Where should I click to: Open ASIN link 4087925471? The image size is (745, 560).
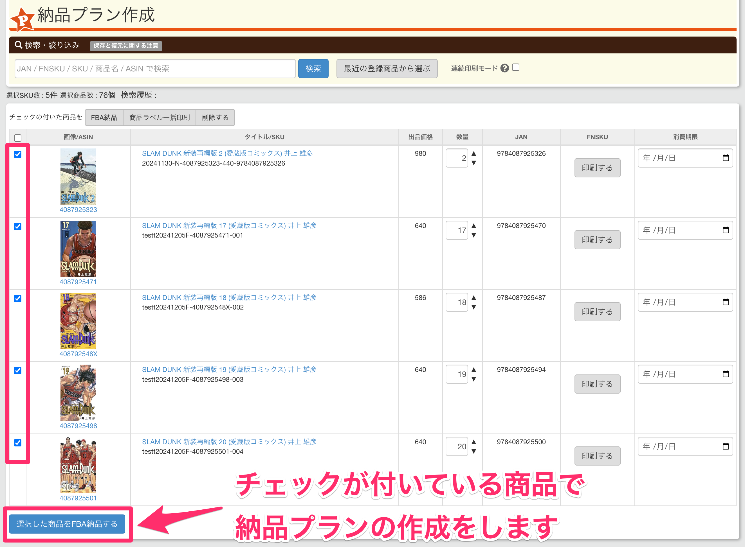78,282
